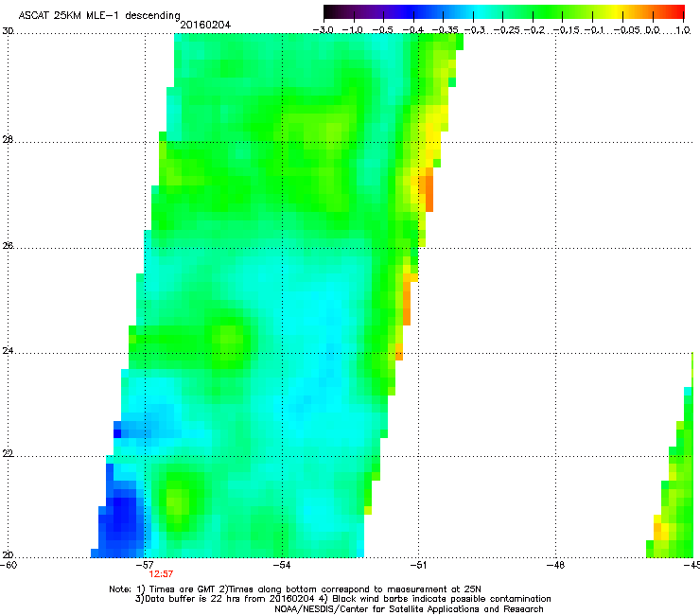Click the '-0.05' color scale label
700x615 pixels.
tap(627, 30)
